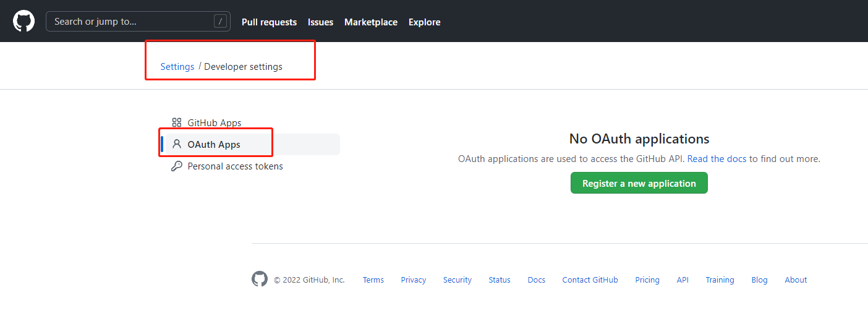This screenshot has width=868, height=329.
Task: Click the Settings breadcrumb link
Action: [177, 67]
